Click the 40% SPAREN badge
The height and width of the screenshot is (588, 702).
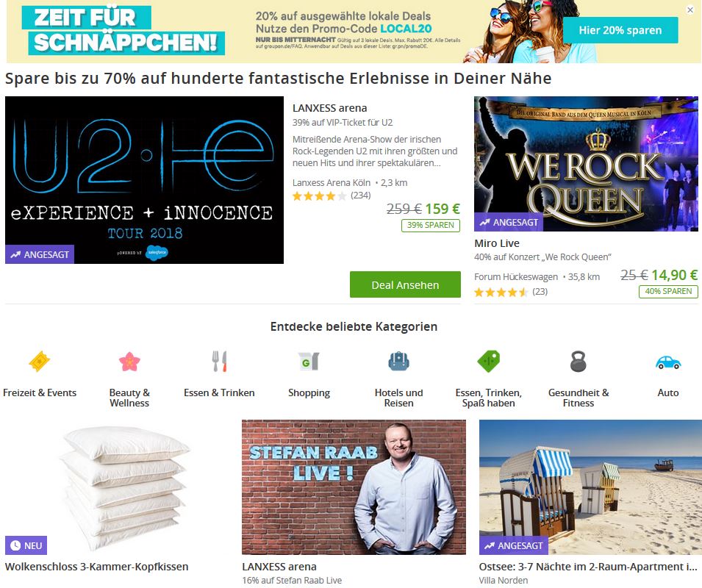pyautogui.click(x=668, y=291)
